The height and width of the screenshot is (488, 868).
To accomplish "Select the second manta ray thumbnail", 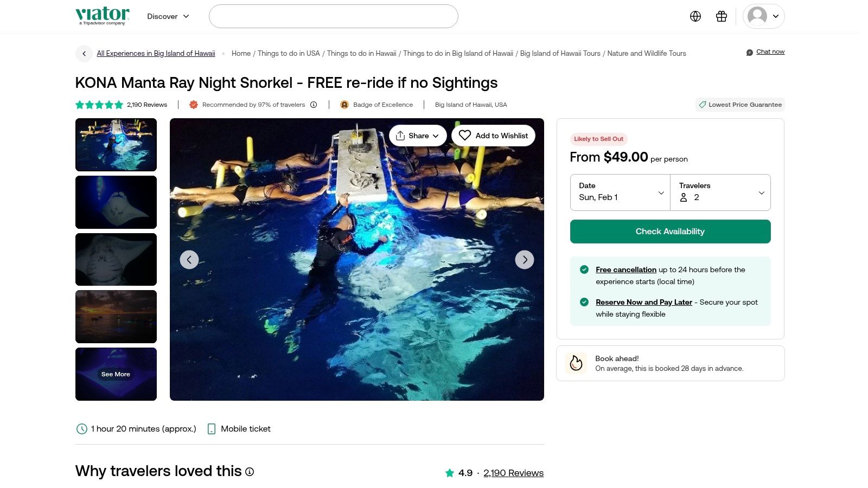I will click(x=116, y=202).
